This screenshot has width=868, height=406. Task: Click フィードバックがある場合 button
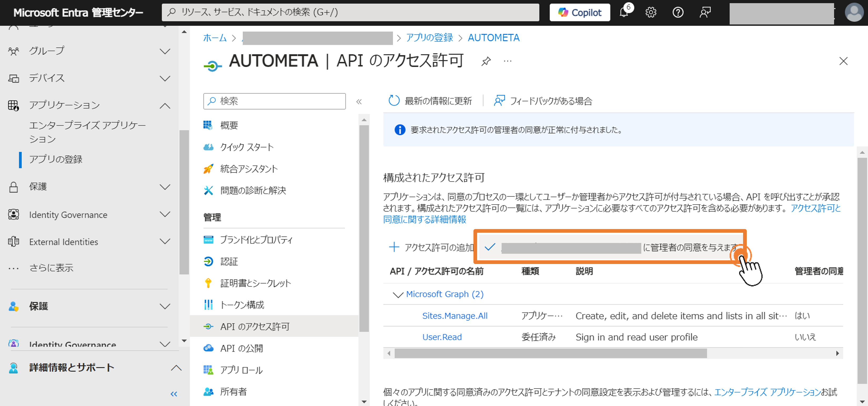point(543,101)
